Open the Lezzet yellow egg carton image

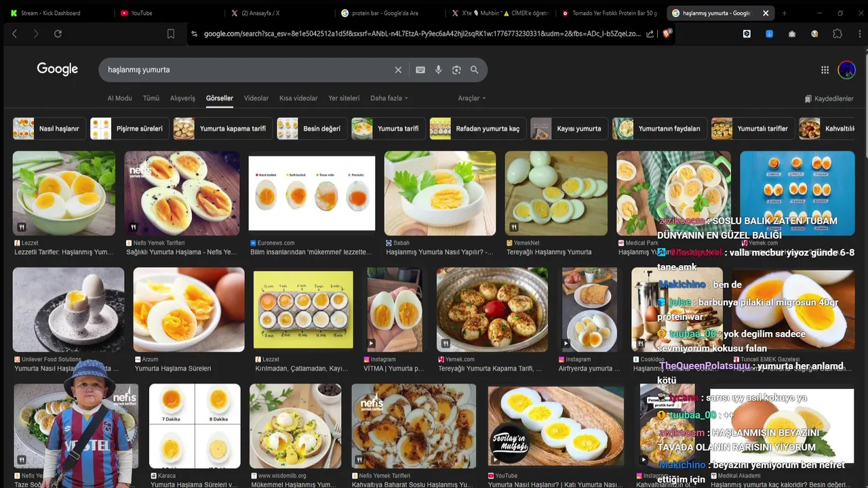pos(303,310)
